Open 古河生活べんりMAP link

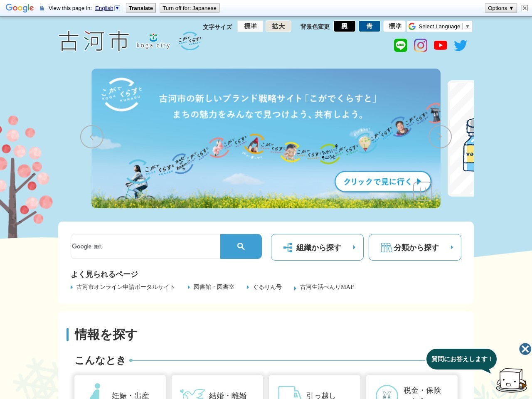pyautogui.click(x=327, y=287)
